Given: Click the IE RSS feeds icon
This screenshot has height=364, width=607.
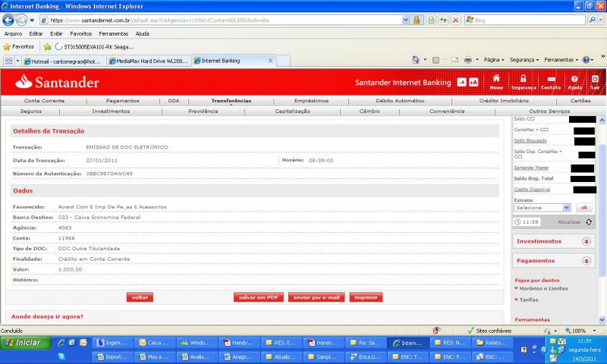Looking at the screenshot, I should 436,60.
